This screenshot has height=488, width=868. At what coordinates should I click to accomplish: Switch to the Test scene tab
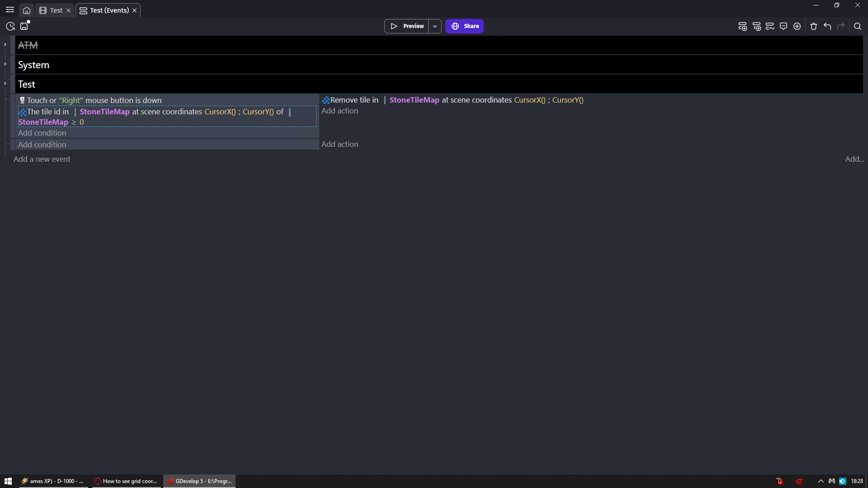[56, 10]
